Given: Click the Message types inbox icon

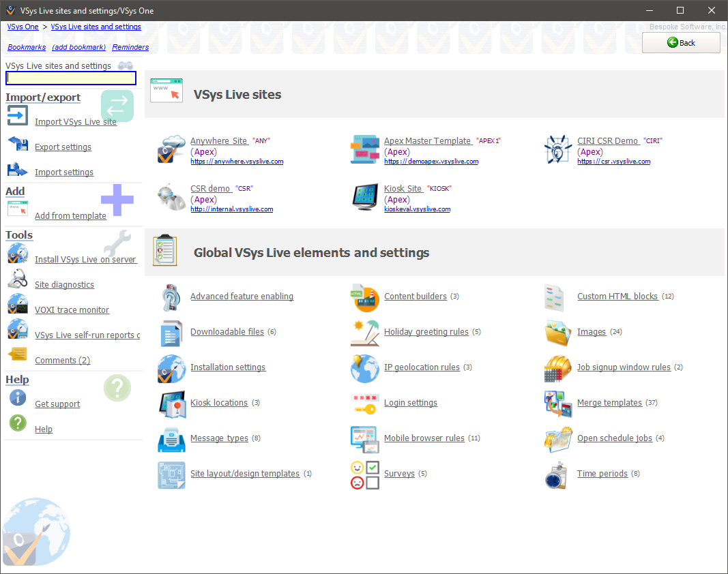Looking at the screenshot, I should (x=171, y=438).
